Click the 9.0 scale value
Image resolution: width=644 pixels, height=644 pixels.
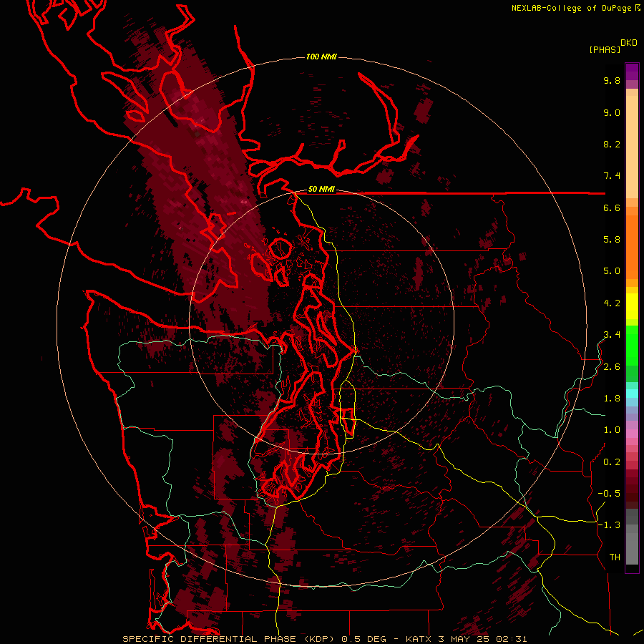click(612, 112)
